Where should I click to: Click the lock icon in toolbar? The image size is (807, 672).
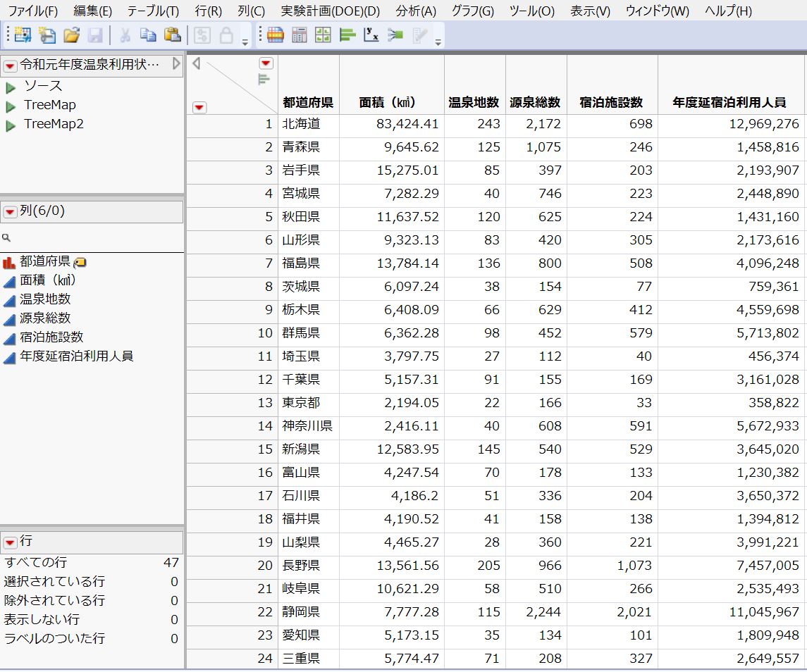(226, 35)
